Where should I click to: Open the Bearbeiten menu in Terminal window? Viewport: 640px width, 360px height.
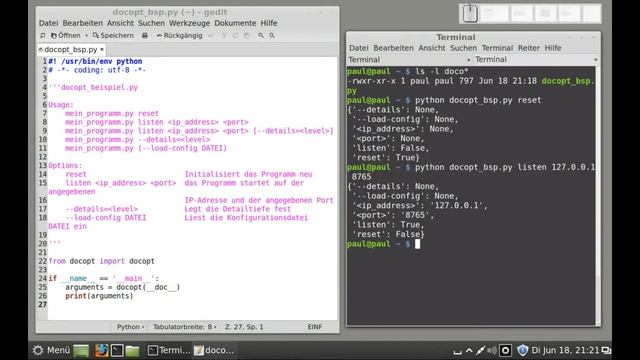tap(393, 48)
